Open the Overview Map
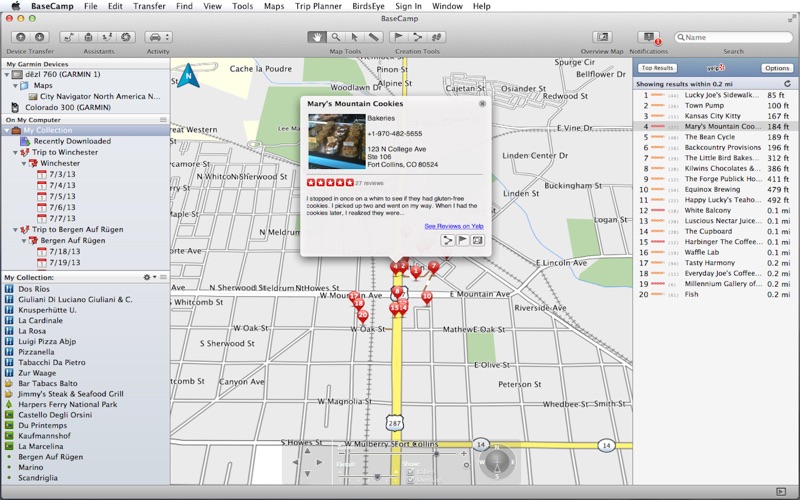This screenshot has width=800, height=500. click(602, 37)
